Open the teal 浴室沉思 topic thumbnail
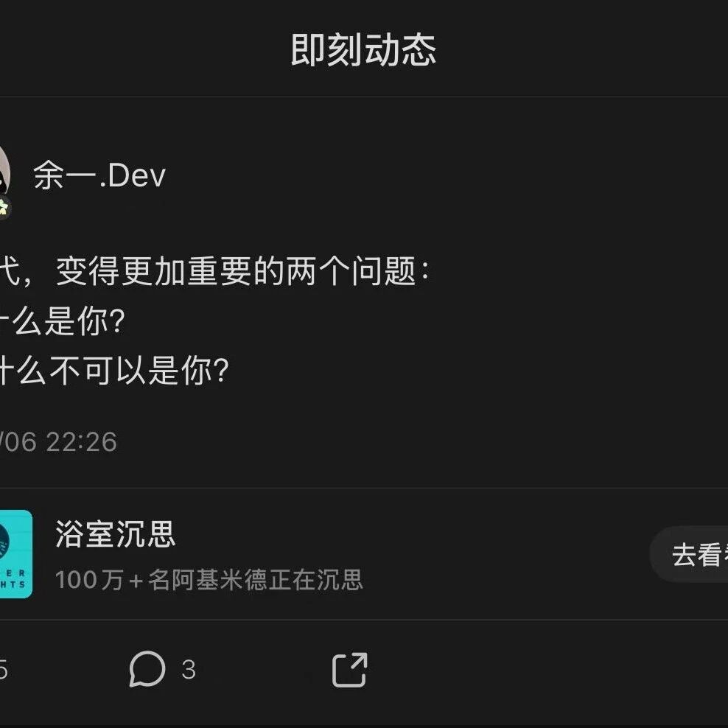Screen dimensions: 728x728 15,554
